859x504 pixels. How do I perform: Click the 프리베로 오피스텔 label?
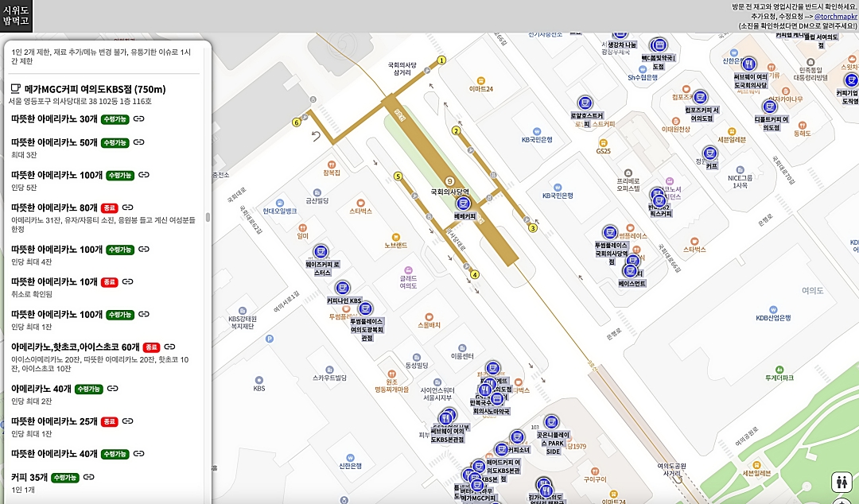tap(628, 184)
